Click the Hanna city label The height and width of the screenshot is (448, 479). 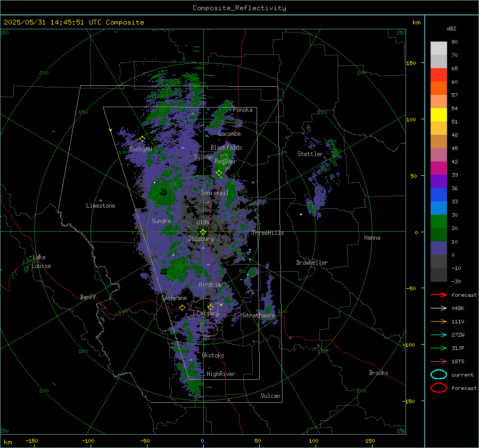(x=372, y=238)
